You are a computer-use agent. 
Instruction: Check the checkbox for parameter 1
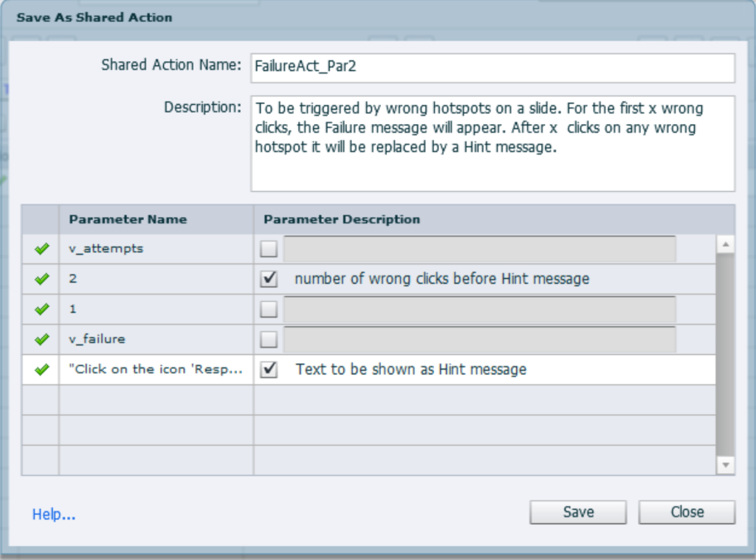pos(269,309)
